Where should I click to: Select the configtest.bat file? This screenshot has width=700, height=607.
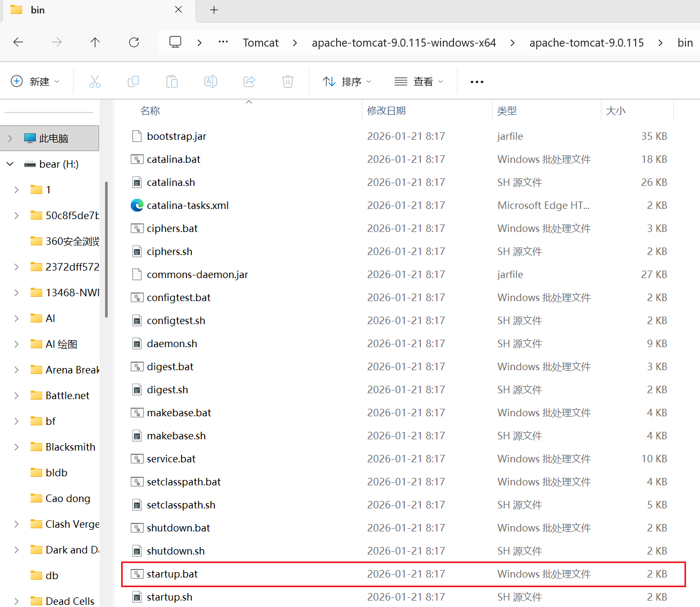(x=179, y=297)
